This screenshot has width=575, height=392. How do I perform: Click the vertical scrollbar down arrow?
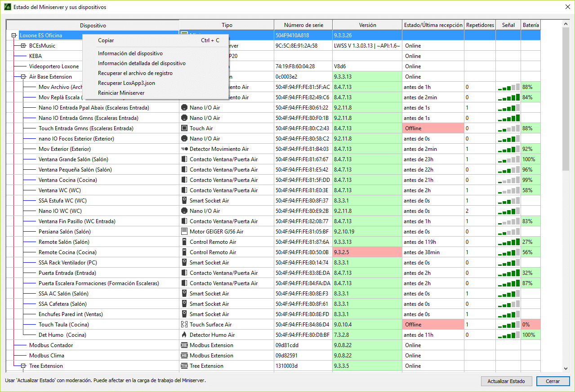pos(566,369)
